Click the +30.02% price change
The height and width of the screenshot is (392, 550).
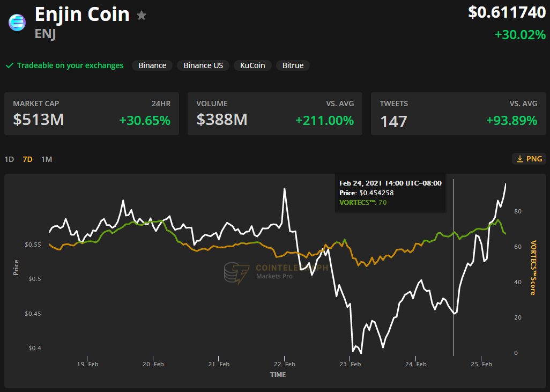tap(520, 35)
